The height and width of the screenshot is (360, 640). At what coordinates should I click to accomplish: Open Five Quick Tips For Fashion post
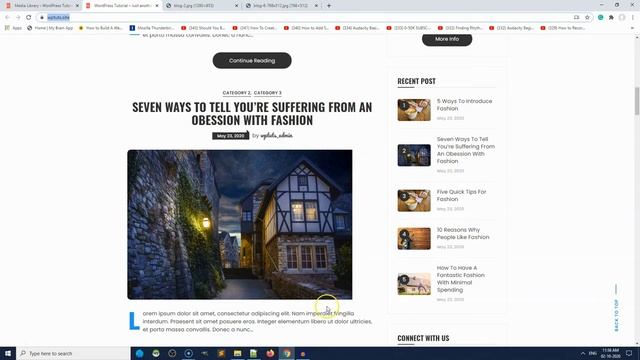461,196
